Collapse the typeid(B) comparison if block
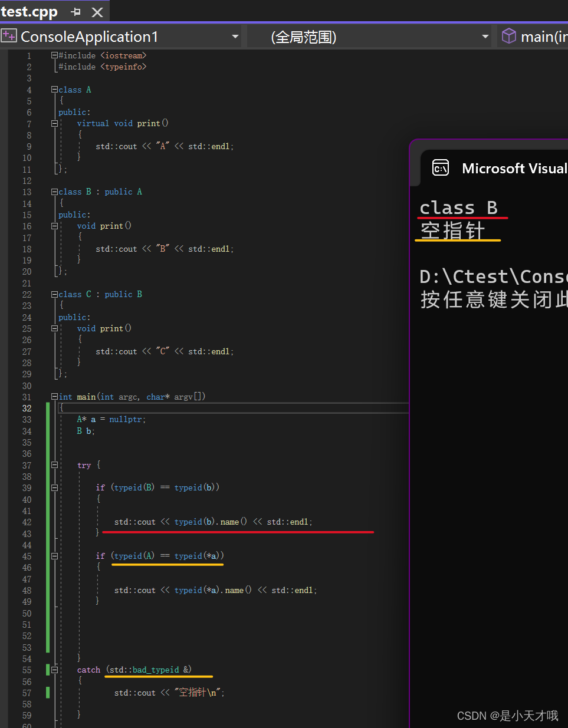Image resolution: width=568 pixels, height=728 pixels. pyautogui.click(x=54, y=487)
